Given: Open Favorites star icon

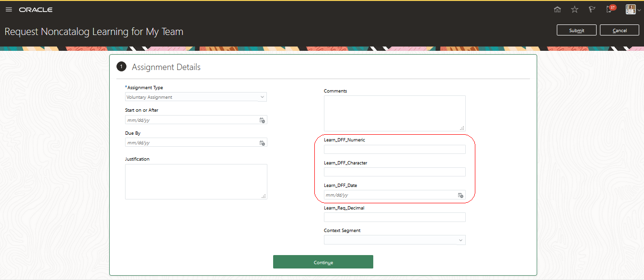Looking at the screenshot, I should 575,10.
